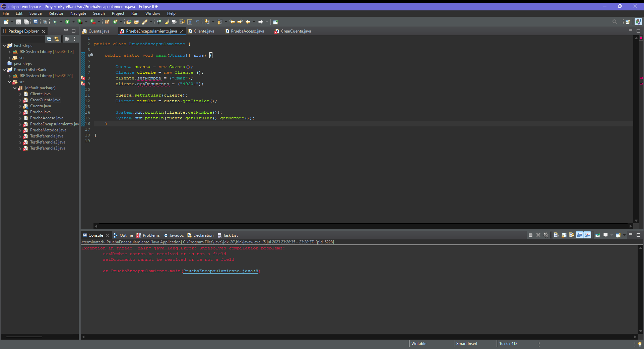
Task: Click the Smart Insert status field
Action: [x=467, y=344]
